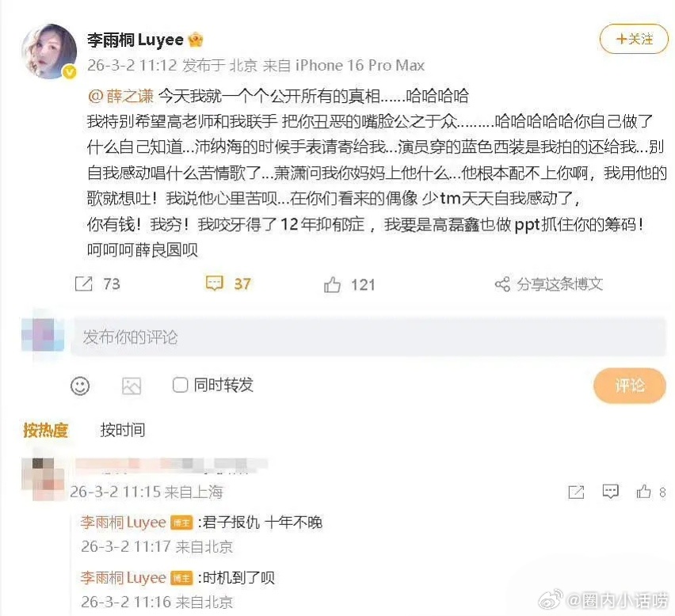
Task: Open the @薛之谦 mention link
Action: (120, 96)
